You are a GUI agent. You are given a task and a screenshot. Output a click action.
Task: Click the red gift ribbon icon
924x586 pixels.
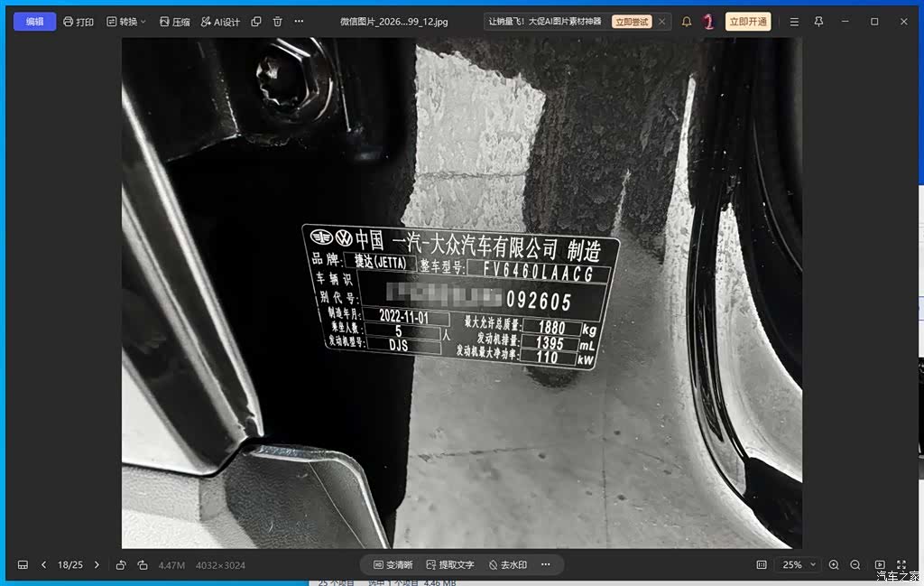pos(708,22)
